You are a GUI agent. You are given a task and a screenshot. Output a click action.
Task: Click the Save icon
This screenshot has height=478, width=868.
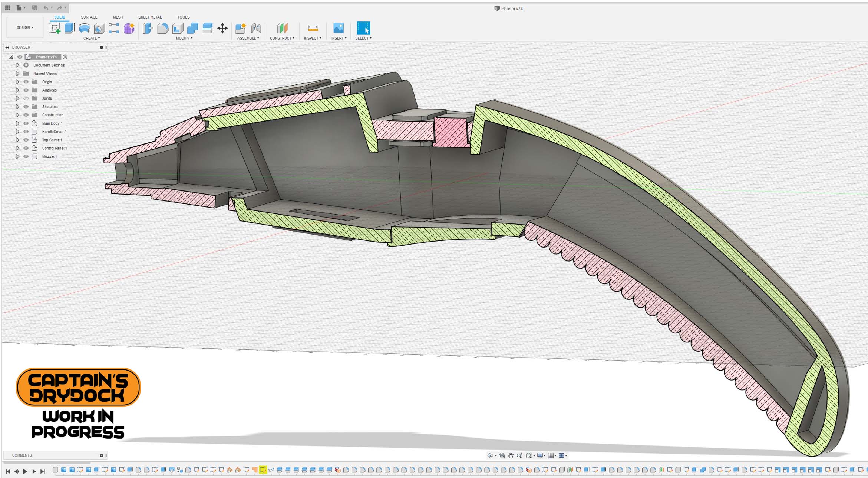(34, 7)
